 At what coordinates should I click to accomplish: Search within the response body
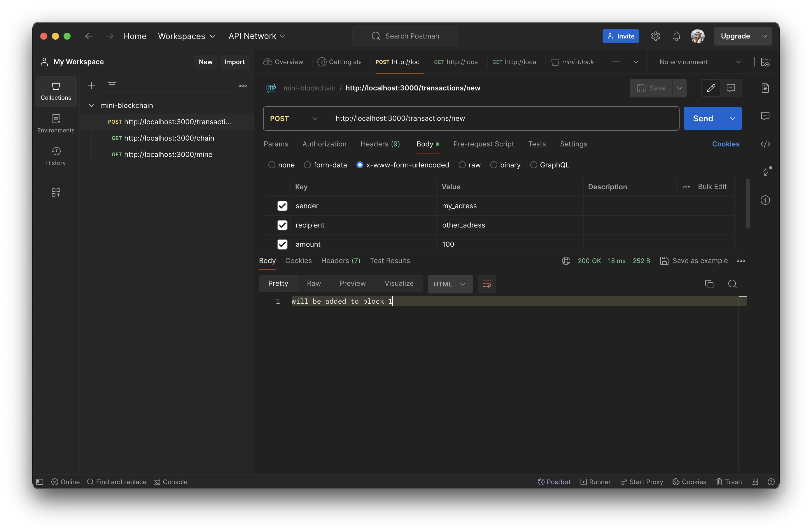coord(732,284)
